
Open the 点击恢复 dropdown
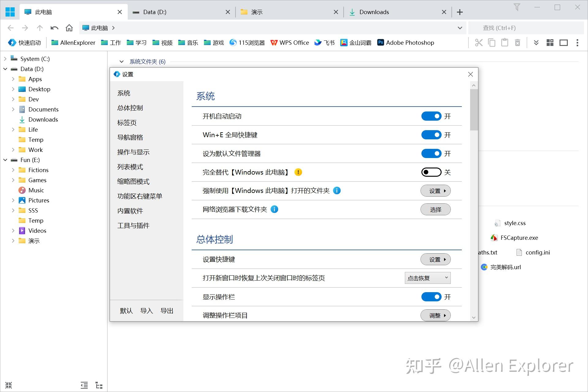(x=427, y=278)
